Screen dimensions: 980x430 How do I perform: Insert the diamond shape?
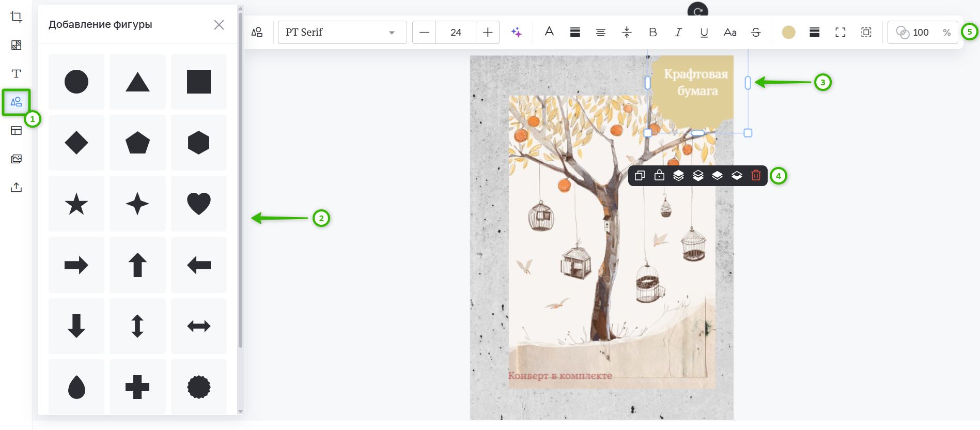pos(76,143)
